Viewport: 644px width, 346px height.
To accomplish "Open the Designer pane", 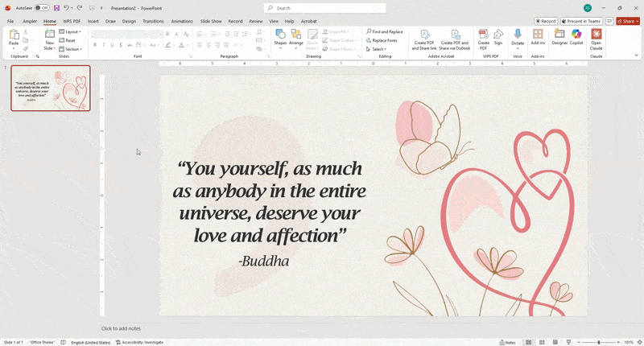I will (559, 37).
